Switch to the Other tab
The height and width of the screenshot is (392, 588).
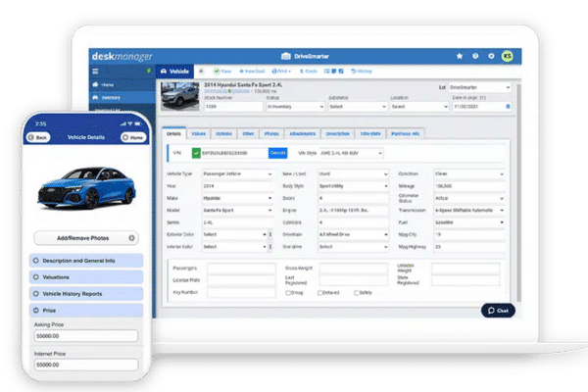pos(248,133)
